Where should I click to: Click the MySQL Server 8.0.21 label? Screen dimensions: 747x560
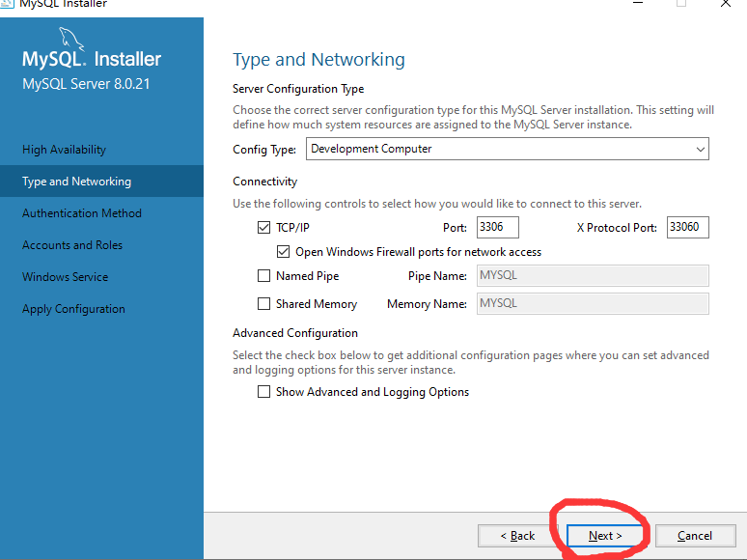[86, 84]
